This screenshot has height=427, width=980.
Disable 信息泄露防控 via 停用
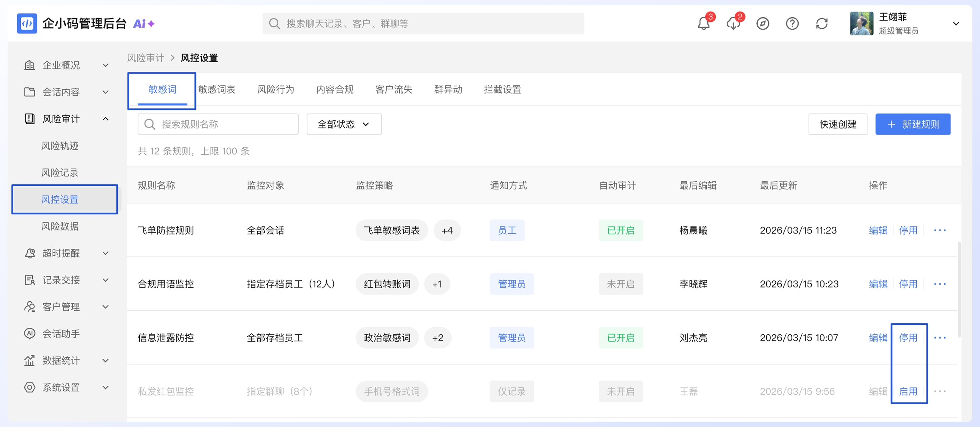point(908,338)
